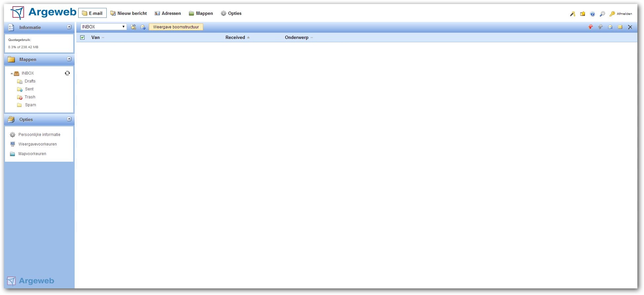Compose a Nieuw bericht
This screenshot has height=295, width=644.
(x=128, y=13)
